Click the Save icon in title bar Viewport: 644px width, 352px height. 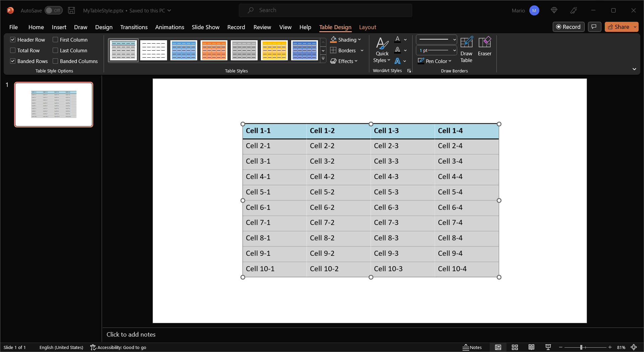pos(71,10)
